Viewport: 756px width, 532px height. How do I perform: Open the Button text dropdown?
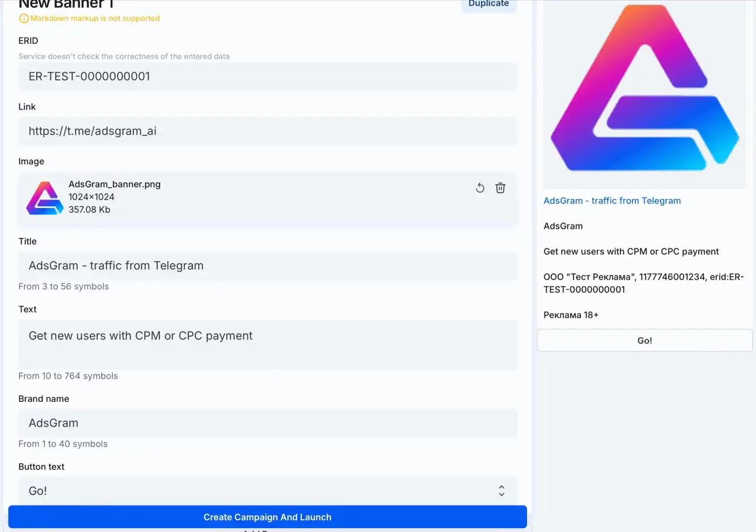[x=268, y=491]
